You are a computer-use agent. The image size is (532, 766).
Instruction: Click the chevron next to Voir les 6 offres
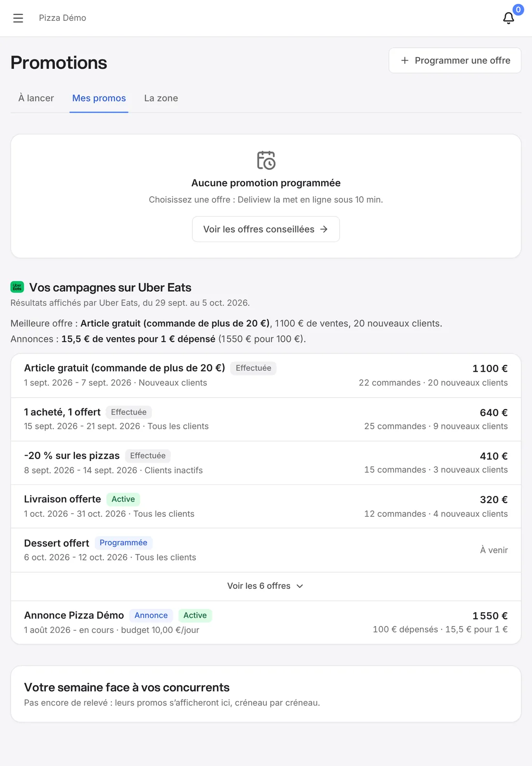point(300,586)
